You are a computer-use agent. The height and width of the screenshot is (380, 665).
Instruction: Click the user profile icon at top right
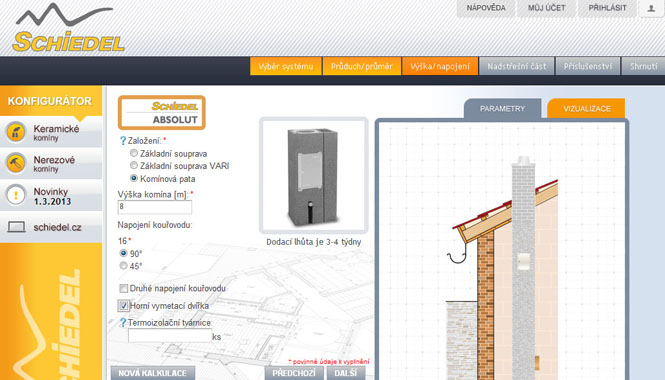[651, 8]
